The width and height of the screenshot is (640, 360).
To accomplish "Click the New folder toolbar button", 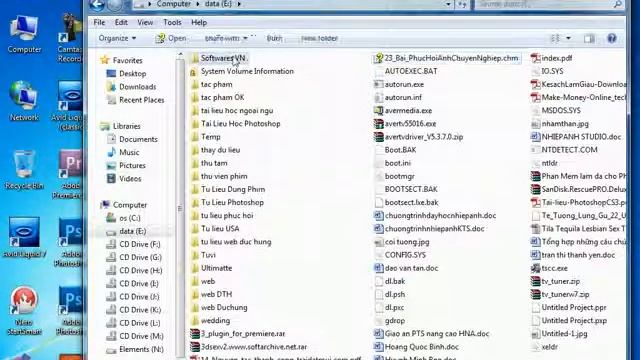I will pos(319,38).
